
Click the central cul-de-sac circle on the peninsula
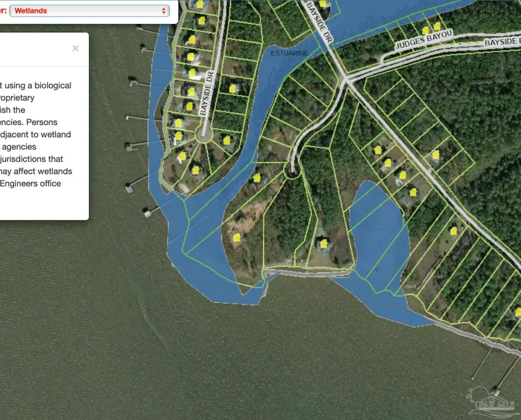tap(292, 170)
